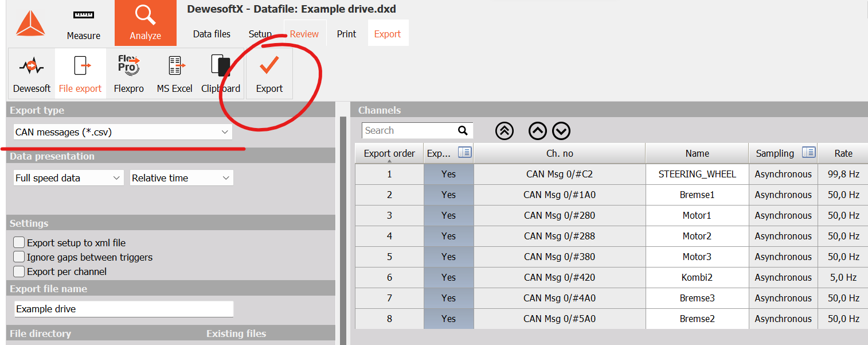Viewport: 868px width, 345px height.
Task: Toggle export Yes for STEERING_WHEEL
Action: (x=449, y=174)
